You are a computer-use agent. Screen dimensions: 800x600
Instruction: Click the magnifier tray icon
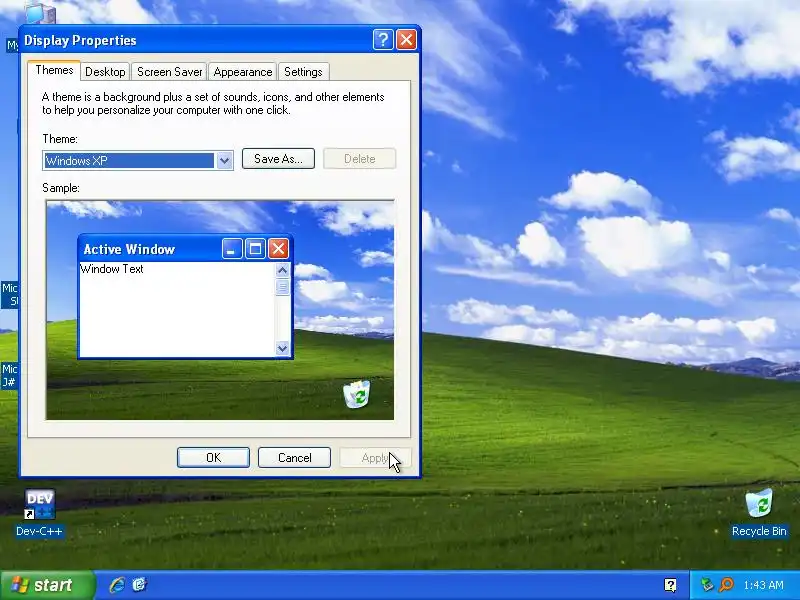pyautogui.click(x=726, y=585)
